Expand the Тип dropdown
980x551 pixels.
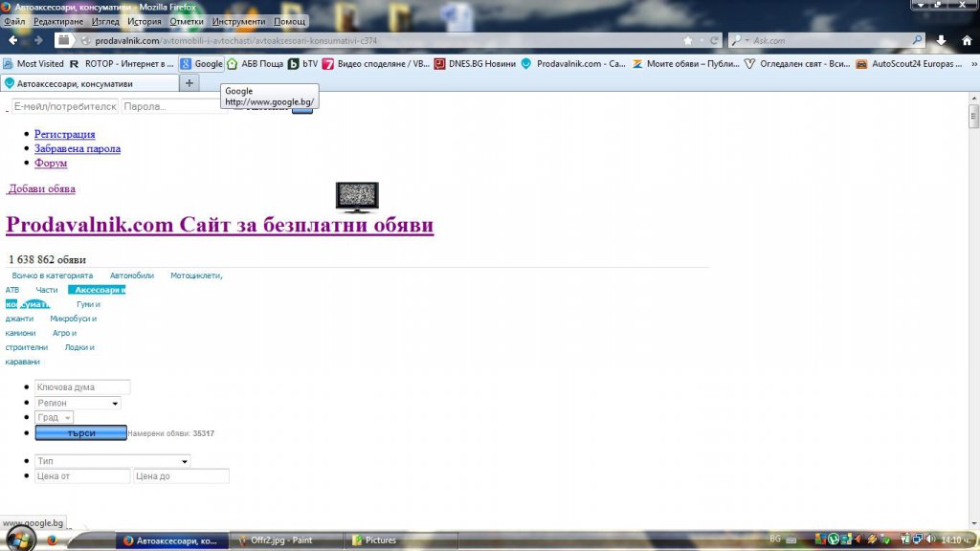(113, 461)
